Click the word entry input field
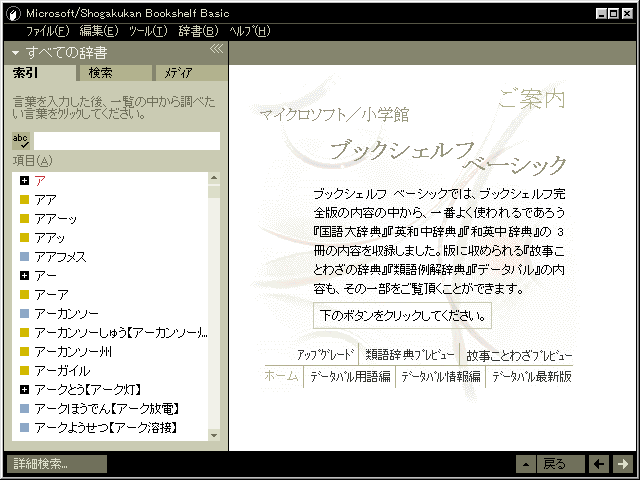Viewport: 640px width, 480px height. point(127,141)
